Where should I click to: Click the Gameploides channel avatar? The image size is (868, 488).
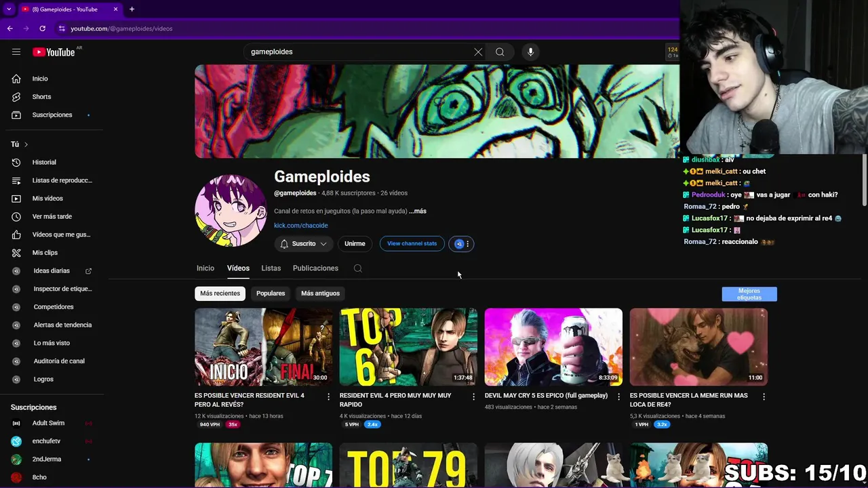231,211
